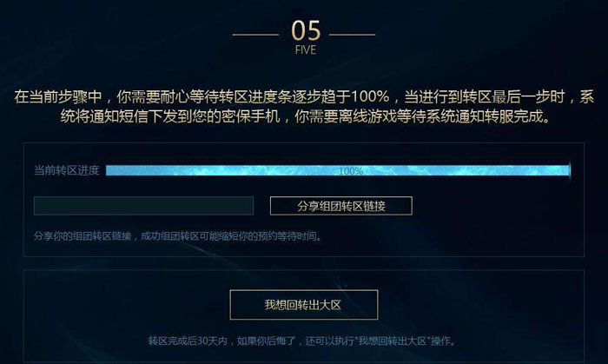Click the instruction paragraph about 转区进度条

click(x=304, y=107)
